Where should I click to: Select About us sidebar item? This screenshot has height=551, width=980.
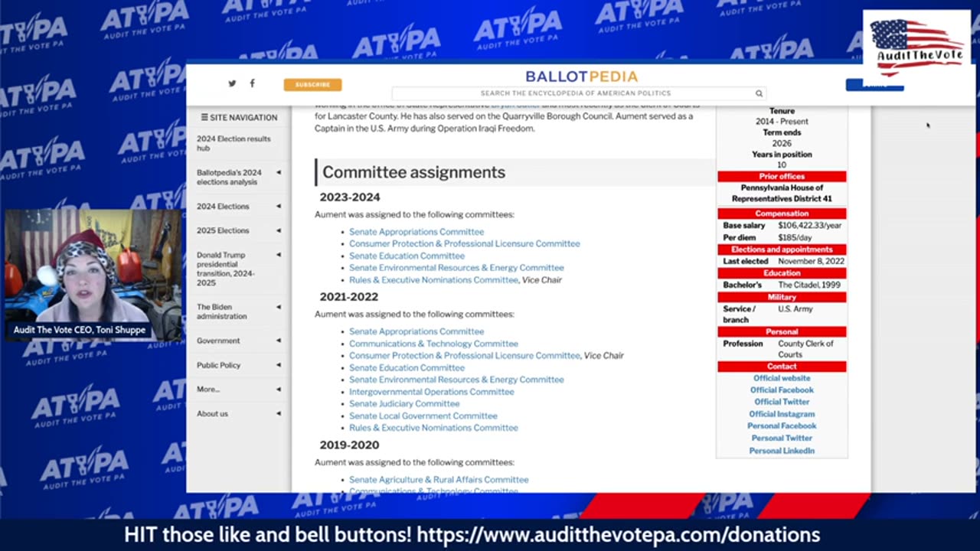click(212, 414)
